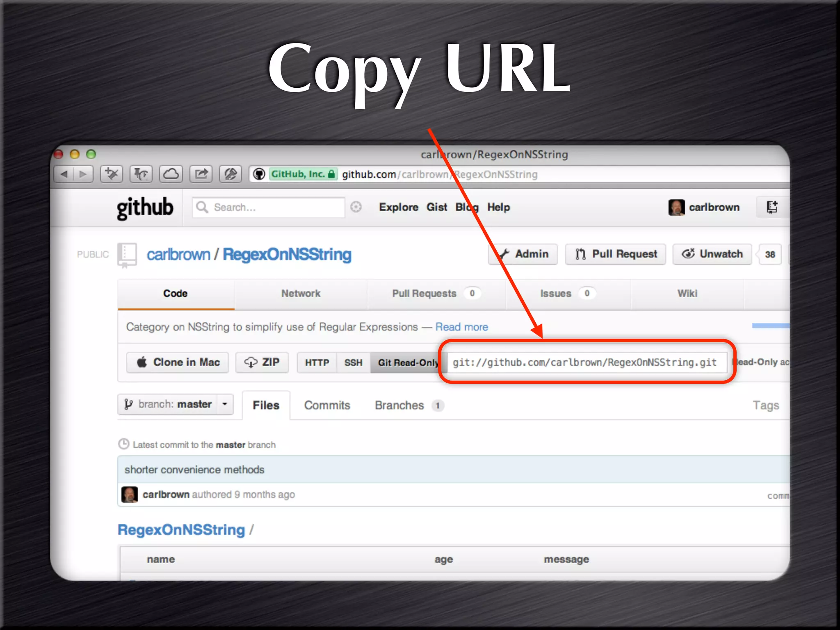Download the ZIP archive button
The width and height of the screenshot is (840, 630).
point(262,363)
